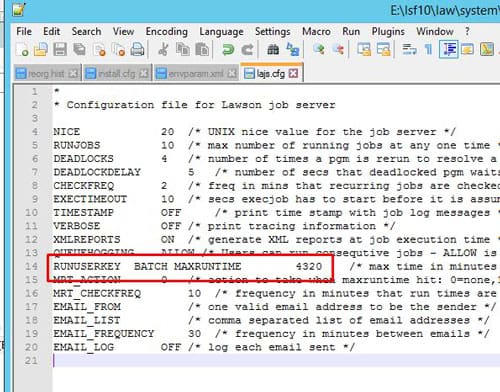This screenshot has height=392, width=500.
Task: Toggle Show All Characters pilcrow icon
Action: coord(429,50)
